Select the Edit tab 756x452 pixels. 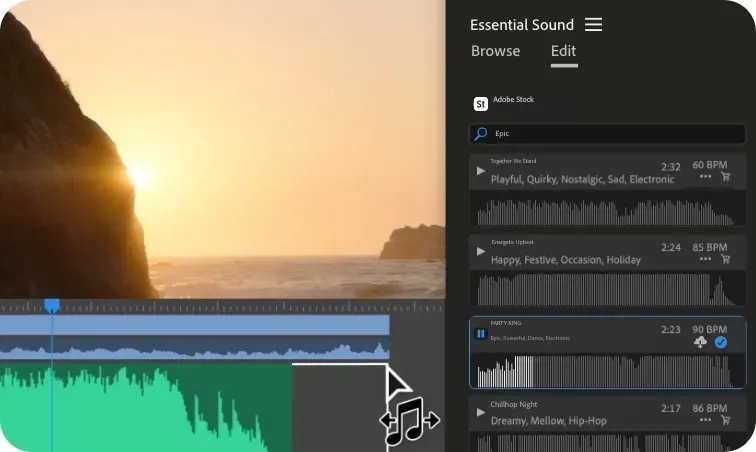point(564,51)
